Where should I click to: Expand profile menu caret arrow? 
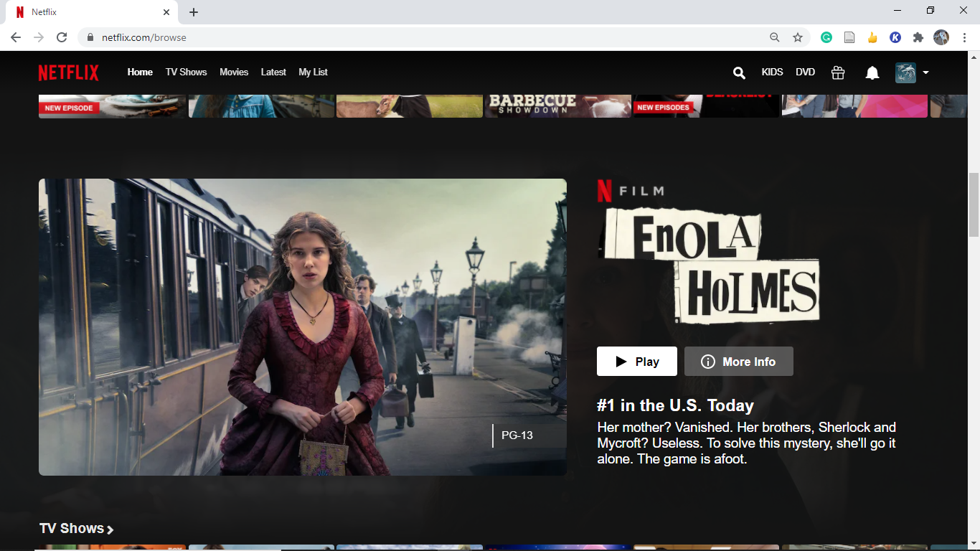pyautogui.click(x=926, y=72)
